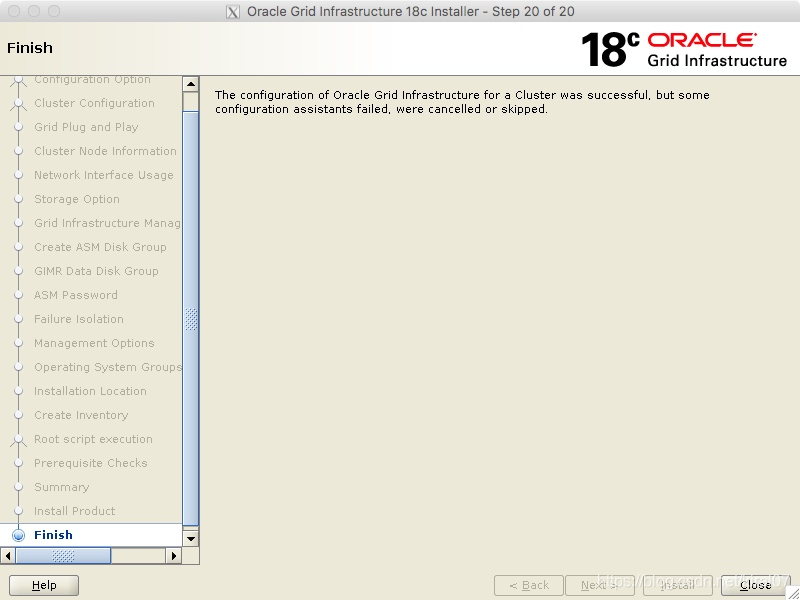Click the horizontal scroll right arrow

(x=174, y=556)
